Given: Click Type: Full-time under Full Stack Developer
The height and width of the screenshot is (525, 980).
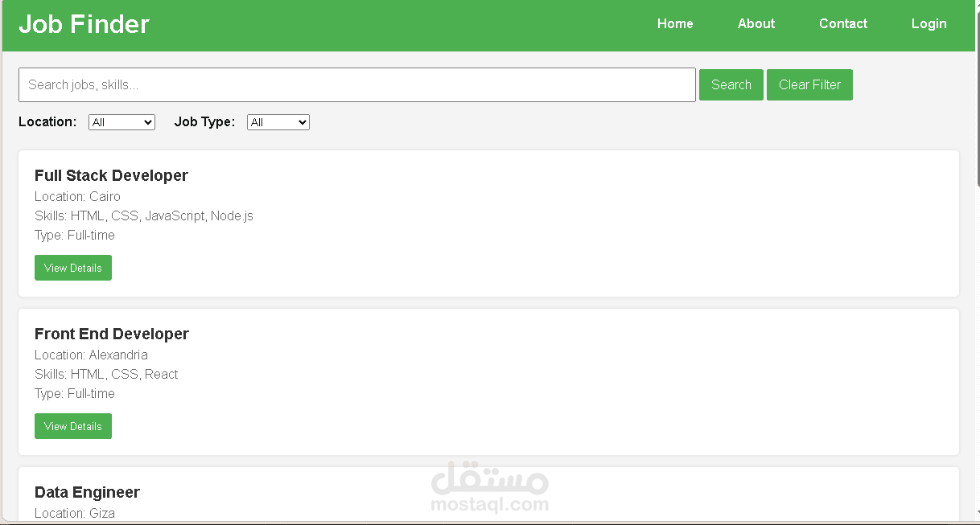Looking at the screenshot, I should pyautogui.click(x=75, y=235).
